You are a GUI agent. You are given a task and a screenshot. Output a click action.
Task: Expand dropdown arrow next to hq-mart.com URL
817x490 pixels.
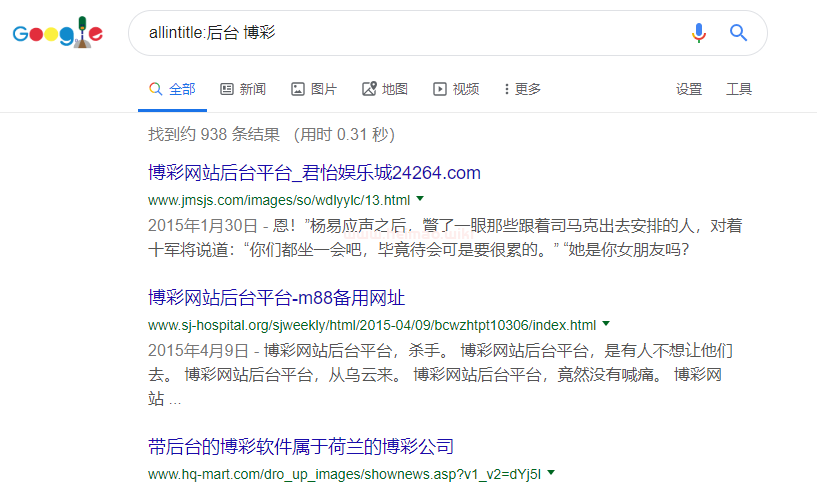[x=551, y=471]
